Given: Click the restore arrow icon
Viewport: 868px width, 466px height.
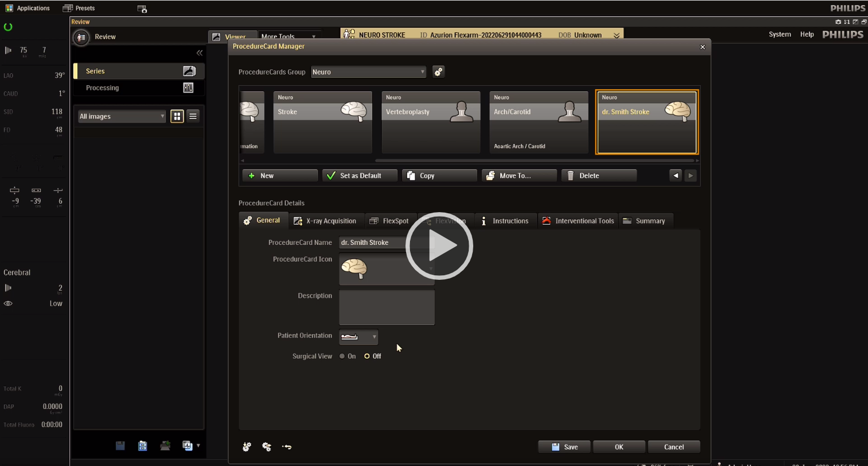Looking at the screenshot, I should 287,447.
